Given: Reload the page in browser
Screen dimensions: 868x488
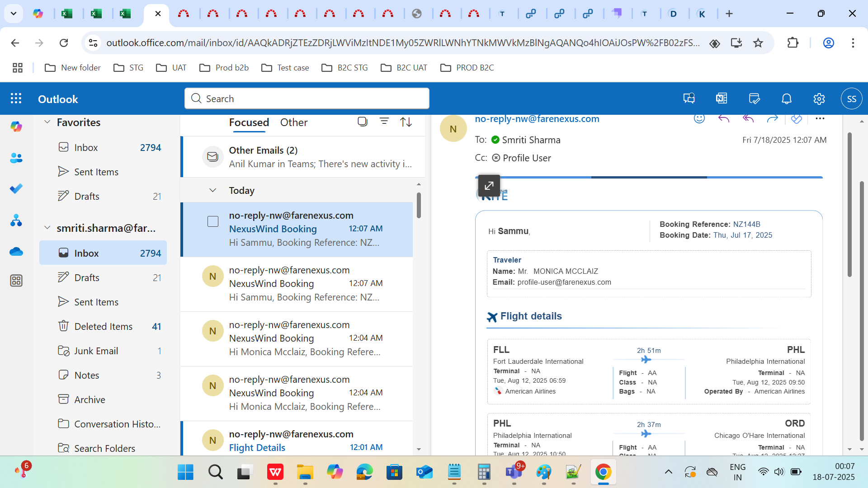Looking at the screenshot, I should [x=64, y=43].
